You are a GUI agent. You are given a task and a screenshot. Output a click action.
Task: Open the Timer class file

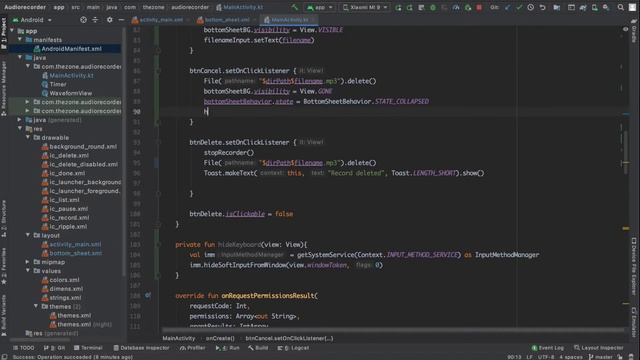click(x=58, y=84)
